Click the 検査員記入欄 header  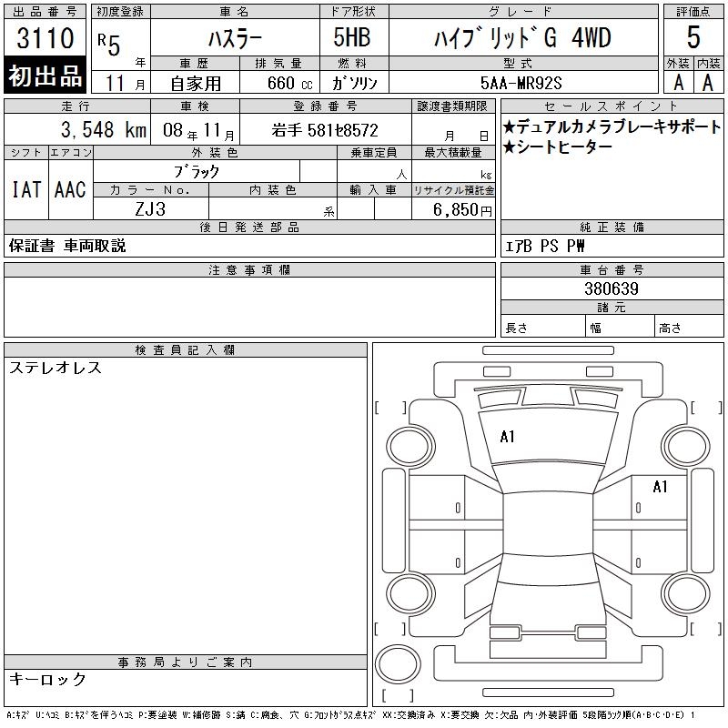pyautogui.click(x=186, y=350)
